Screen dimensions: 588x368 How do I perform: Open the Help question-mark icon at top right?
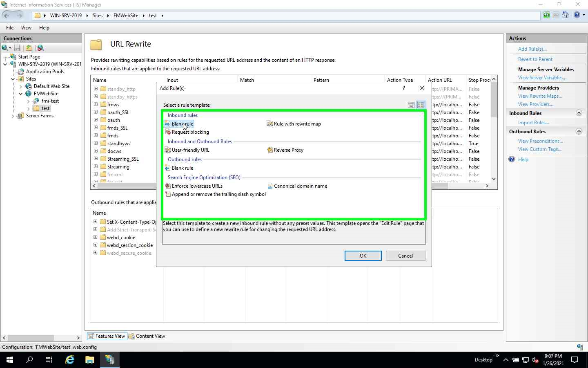point(577,15)
